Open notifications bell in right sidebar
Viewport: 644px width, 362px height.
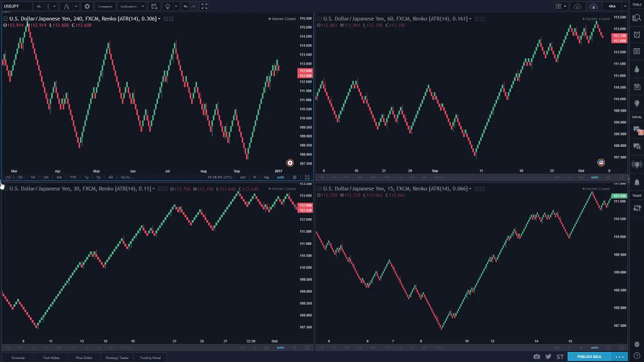point(637,182)
